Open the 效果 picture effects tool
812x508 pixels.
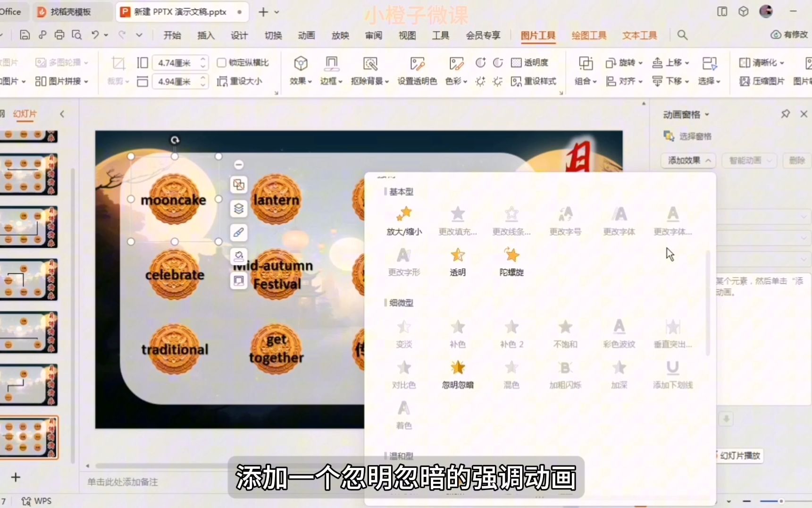tap(300, 70)
